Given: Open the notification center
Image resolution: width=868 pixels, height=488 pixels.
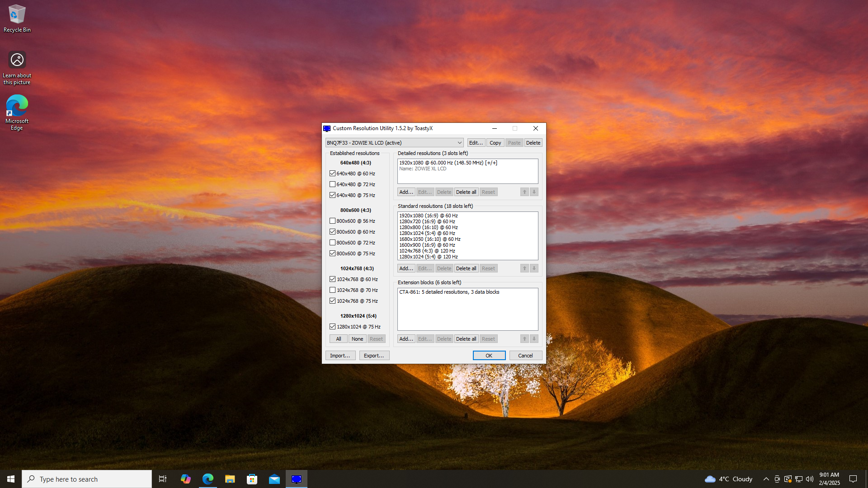Looking at the screenshot, I should [853, 479].
